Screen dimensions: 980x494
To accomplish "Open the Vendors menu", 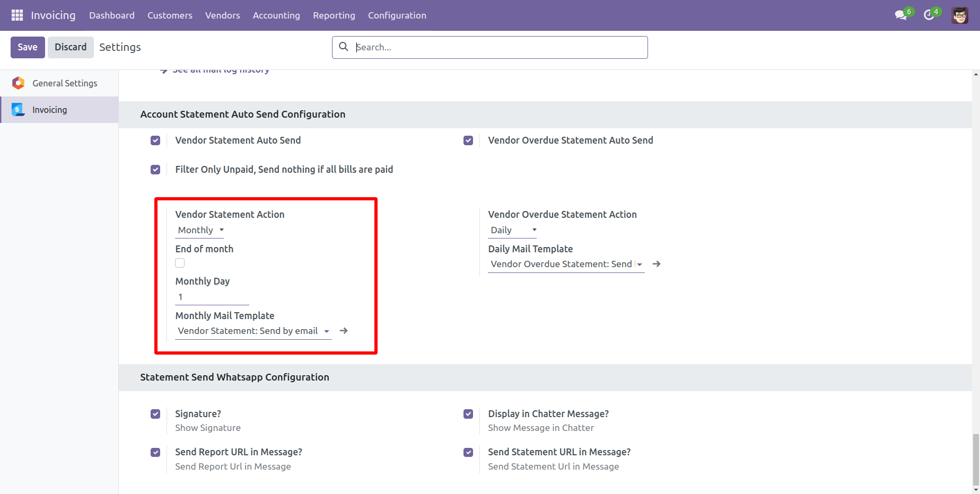I will tap(223, 15).
